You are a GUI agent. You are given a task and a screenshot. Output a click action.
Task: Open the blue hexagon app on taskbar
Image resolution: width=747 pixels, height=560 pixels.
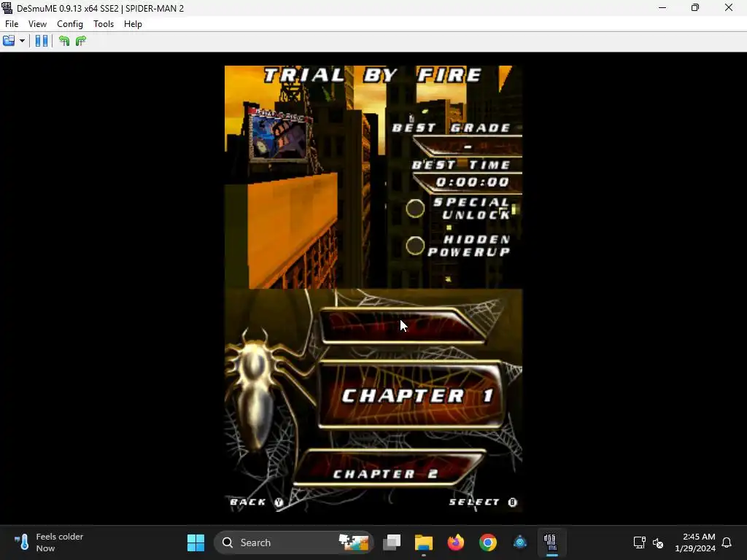click(519, 542)
